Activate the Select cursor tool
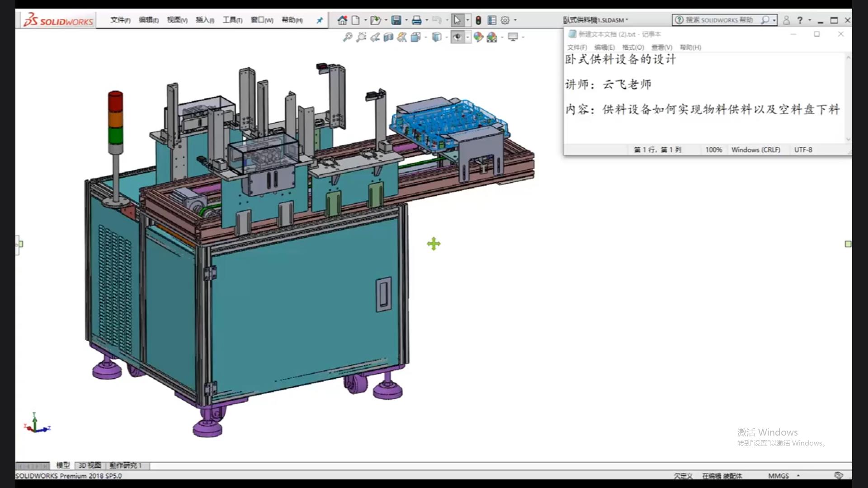This screenshot has height=488, width=868. tap(457, 20)
